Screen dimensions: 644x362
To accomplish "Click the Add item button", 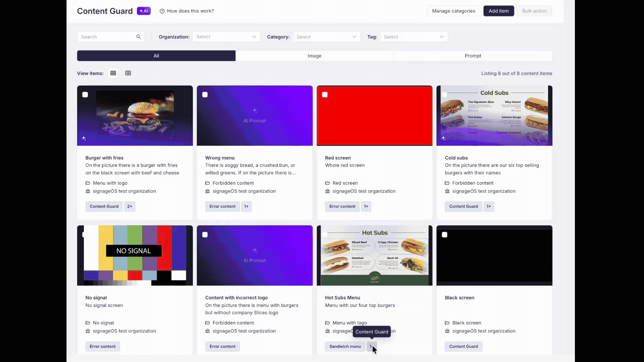I will pyautogui.click(x=498, y=11).
